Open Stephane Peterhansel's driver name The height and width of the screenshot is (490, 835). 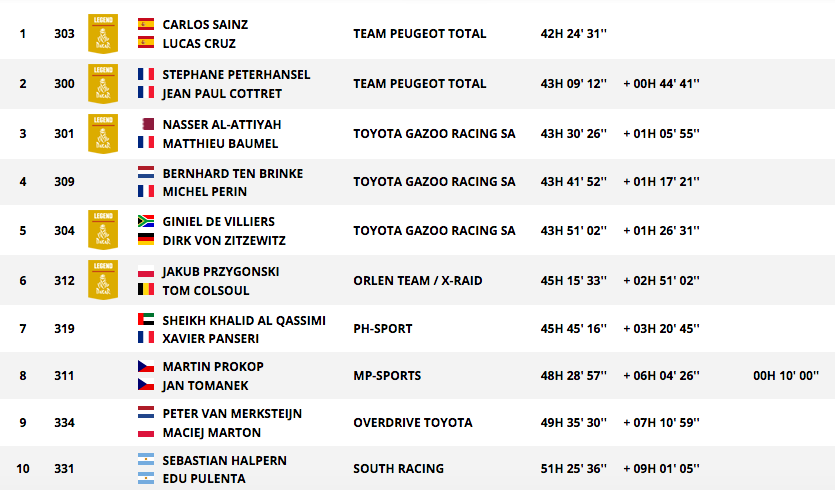(236, 75)
